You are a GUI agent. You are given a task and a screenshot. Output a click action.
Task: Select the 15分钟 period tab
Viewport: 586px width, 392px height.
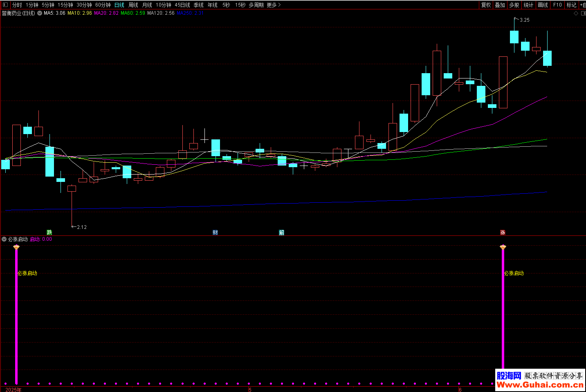point(65,5)
